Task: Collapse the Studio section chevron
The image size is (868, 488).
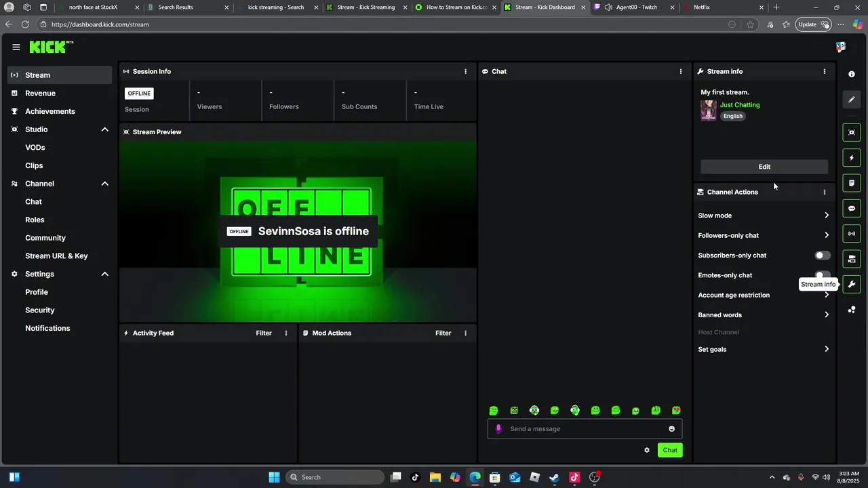Action: tap(105, 129)
